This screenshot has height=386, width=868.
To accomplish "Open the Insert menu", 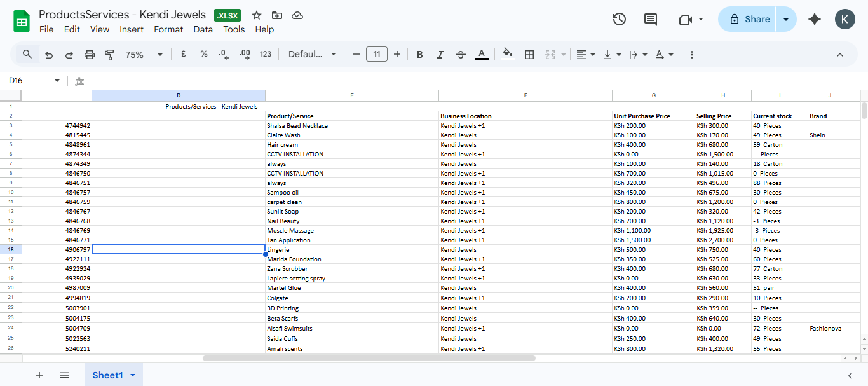I will 132,29.
